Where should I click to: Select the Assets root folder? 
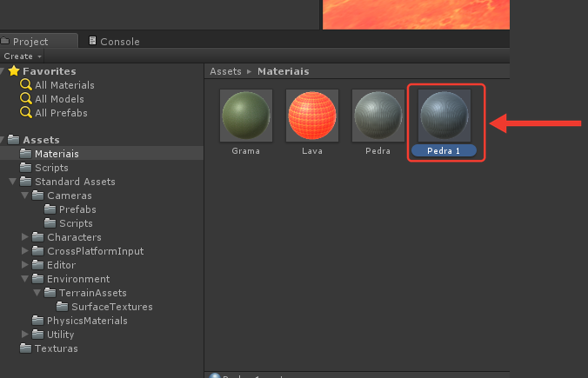[x=41, y=140]
